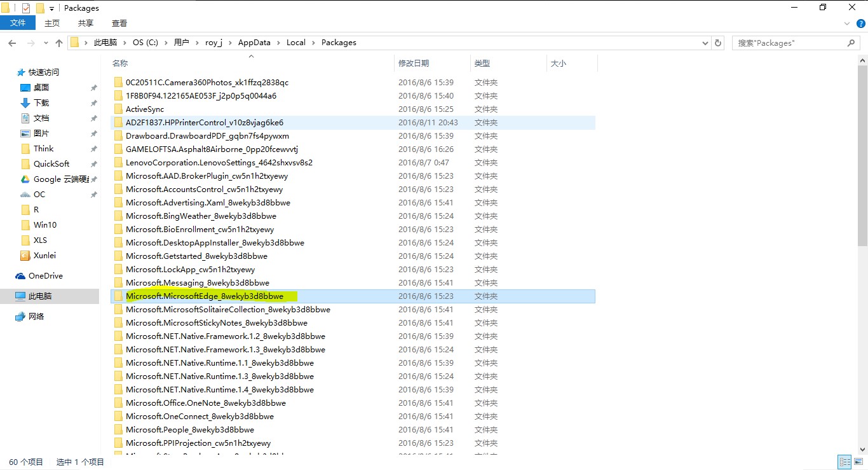868x470 pixels.
Task: Select Drawboard.DrawboardPDF_gqbn7fs4pywxm folder
Action: 353,135
